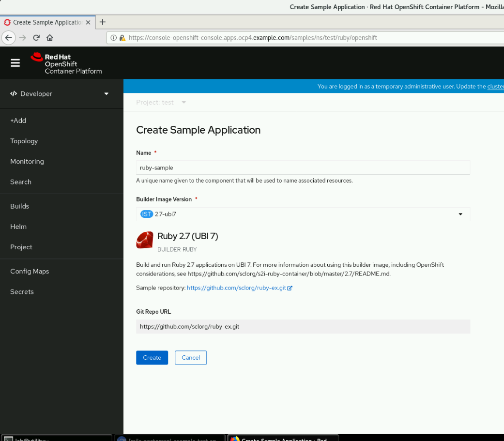Open a new browser tab with plus
Image resolution: width=504 pixels, height=441 pixels.
[103, 22]
